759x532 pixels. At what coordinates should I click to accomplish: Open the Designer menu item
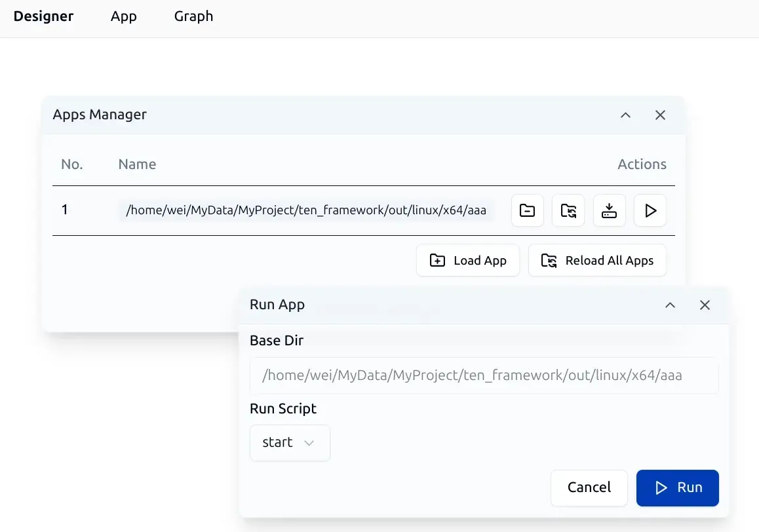click(43, 16)
